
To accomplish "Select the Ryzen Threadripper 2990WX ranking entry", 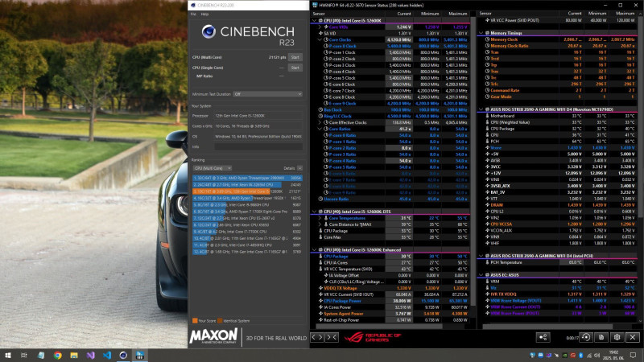I will pos(247,178).
